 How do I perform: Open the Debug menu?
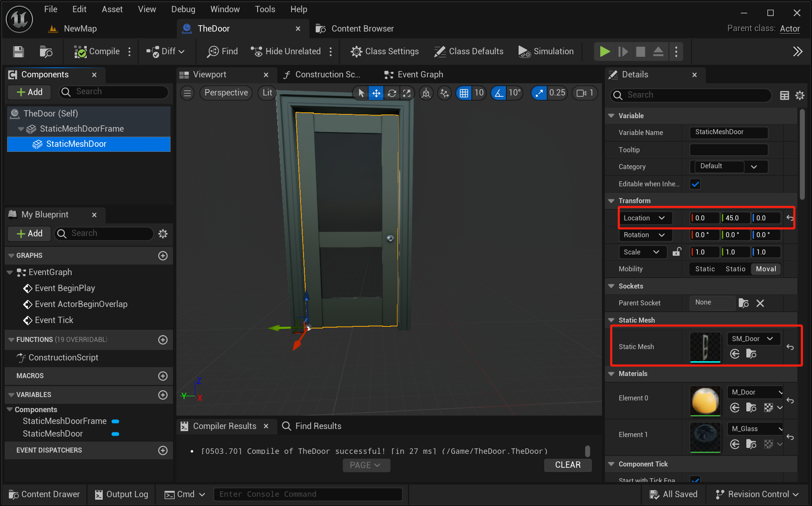click(x=183, y=9)
